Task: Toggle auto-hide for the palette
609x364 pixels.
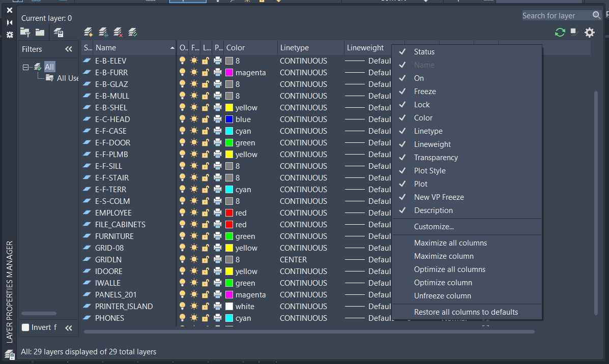Action: pos(10,22)
